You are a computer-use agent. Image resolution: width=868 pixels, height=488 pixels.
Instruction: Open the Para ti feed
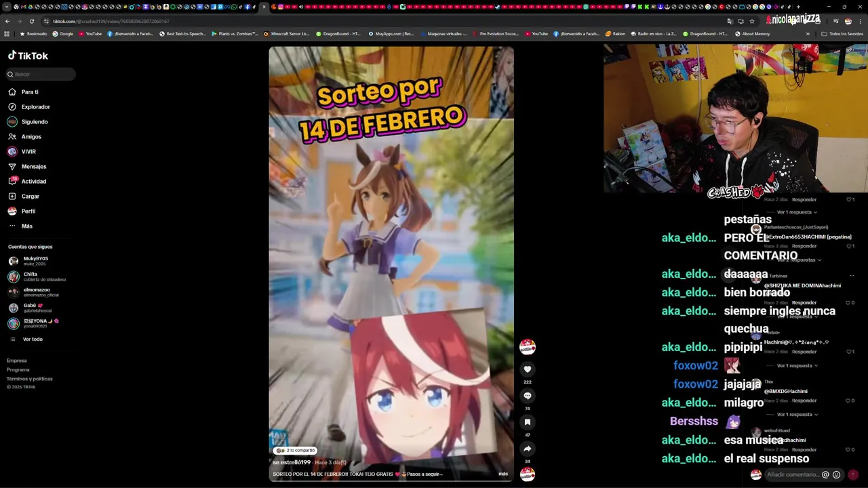pos(23,91)
